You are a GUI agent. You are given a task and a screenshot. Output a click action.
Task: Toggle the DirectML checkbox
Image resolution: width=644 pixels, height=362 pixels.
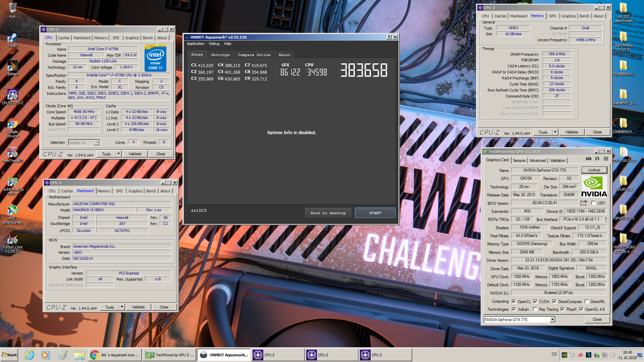tap(587, 301)
